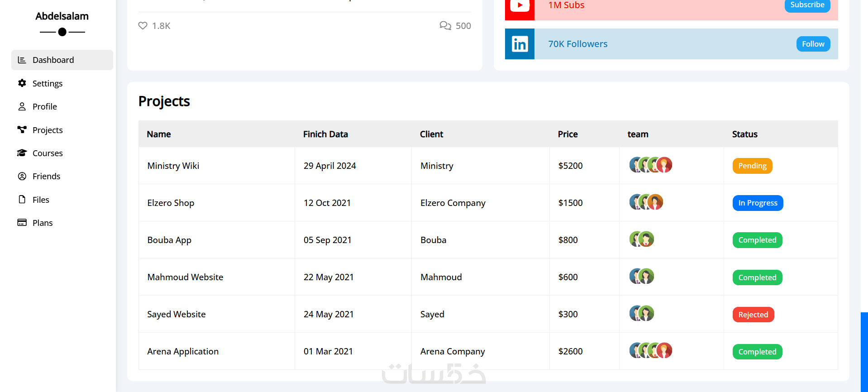Click the Courses graduation cap icon
This screenshot has width=868, height=392.
22,153
